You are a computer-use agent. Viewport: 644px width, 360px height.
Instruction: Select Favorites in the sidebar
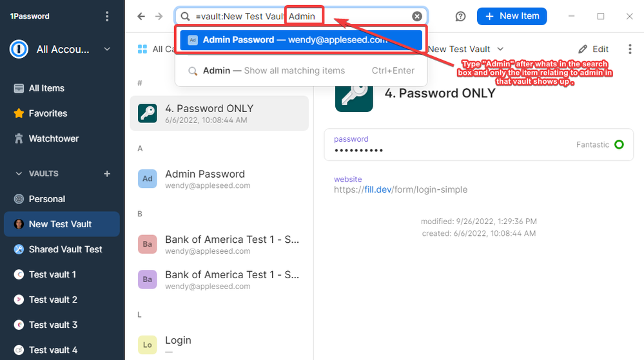pyautogui.click(x=48, y=113)
